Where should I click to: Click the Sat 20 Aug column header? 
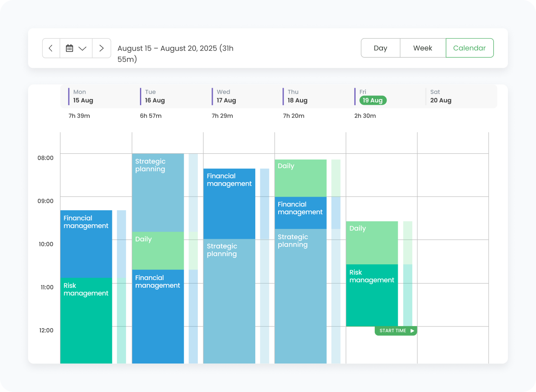pos(440,96)
